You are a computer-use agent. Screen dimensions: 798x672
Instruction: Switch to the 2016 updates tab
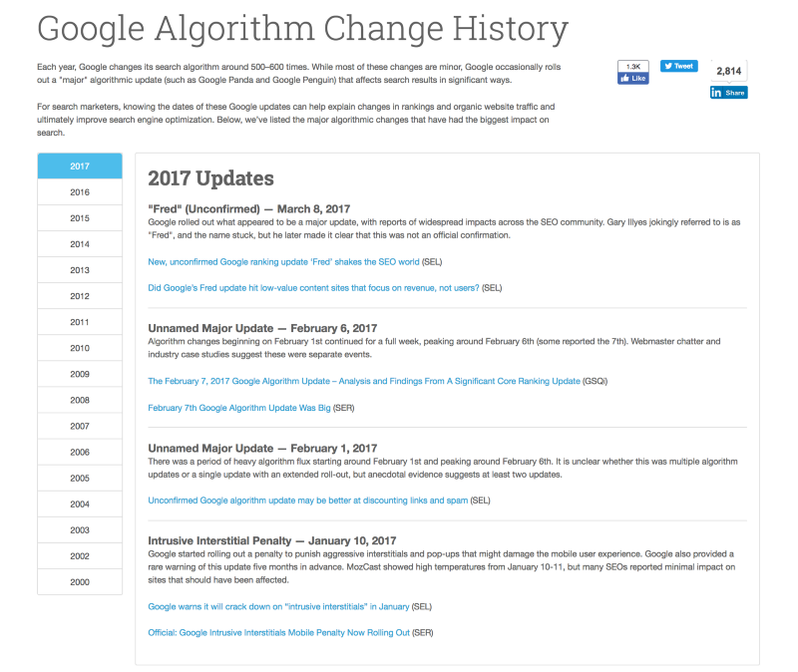click(x=80, y=192)
